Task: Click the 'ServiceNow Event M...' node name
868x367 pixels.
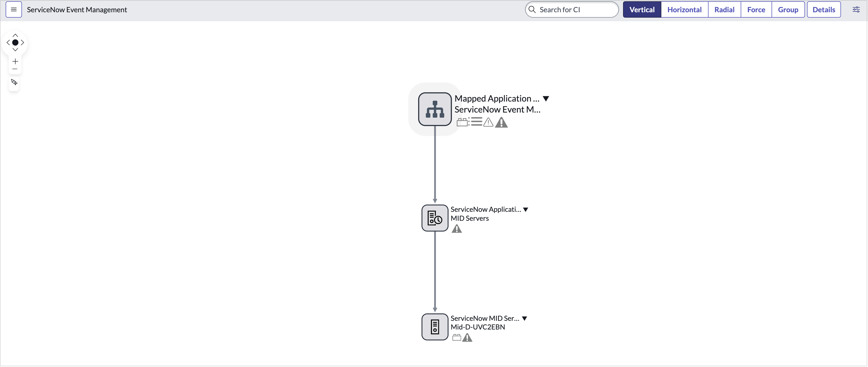Action: 497,109
